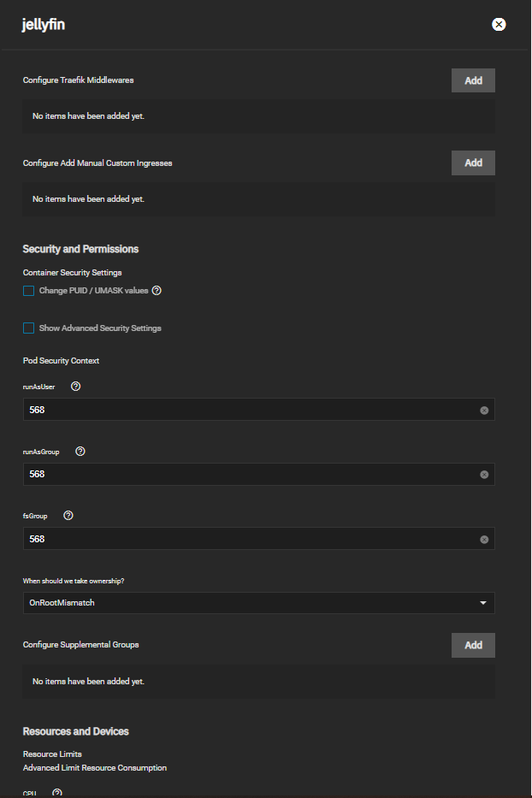
Task: Clear the fsGroup field value
Action: (x=484, y=540)
